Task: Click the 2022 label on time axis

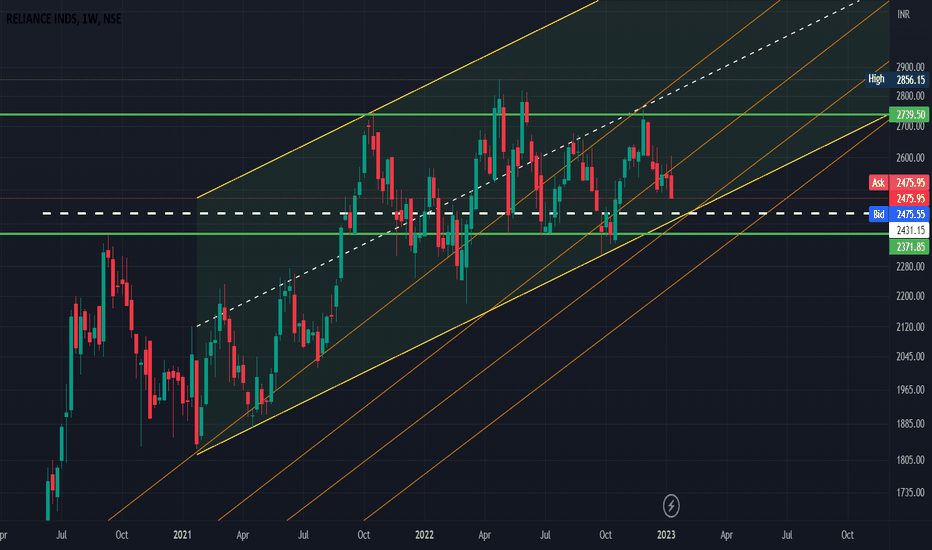Action: 424,535
